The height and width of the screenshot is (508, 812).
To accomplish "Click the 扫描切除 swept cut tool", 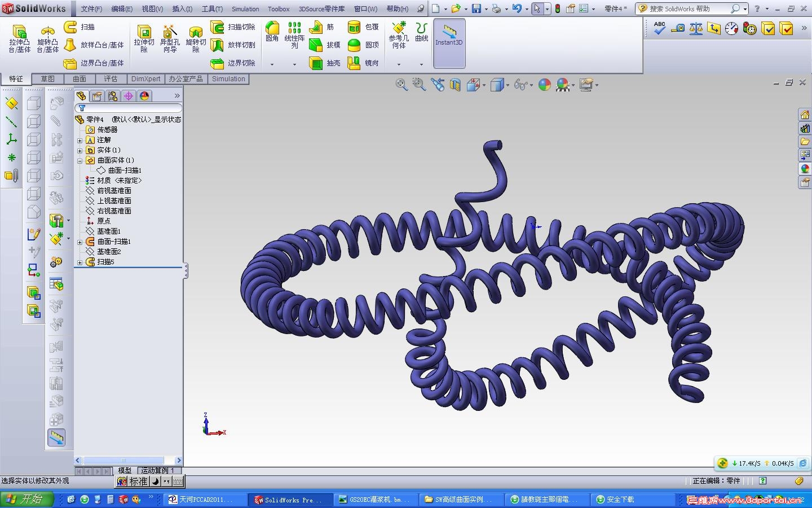I will click(233, 27).
